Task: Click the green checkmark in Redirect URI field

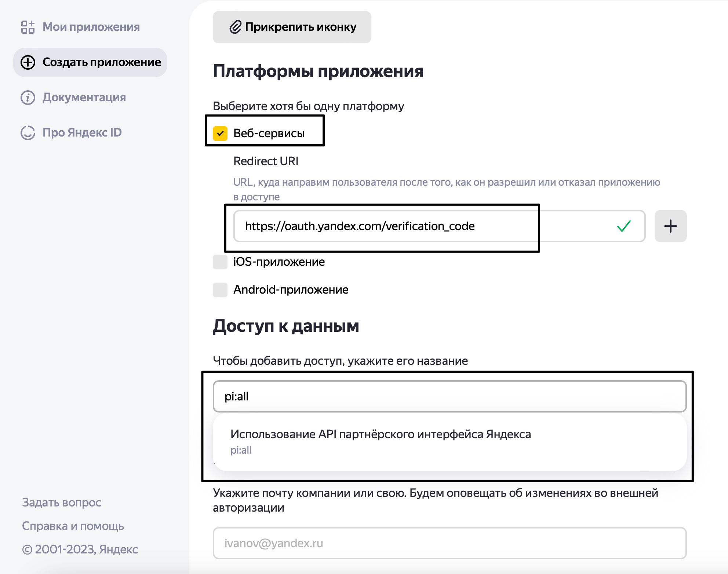Action: coord(623,226)
